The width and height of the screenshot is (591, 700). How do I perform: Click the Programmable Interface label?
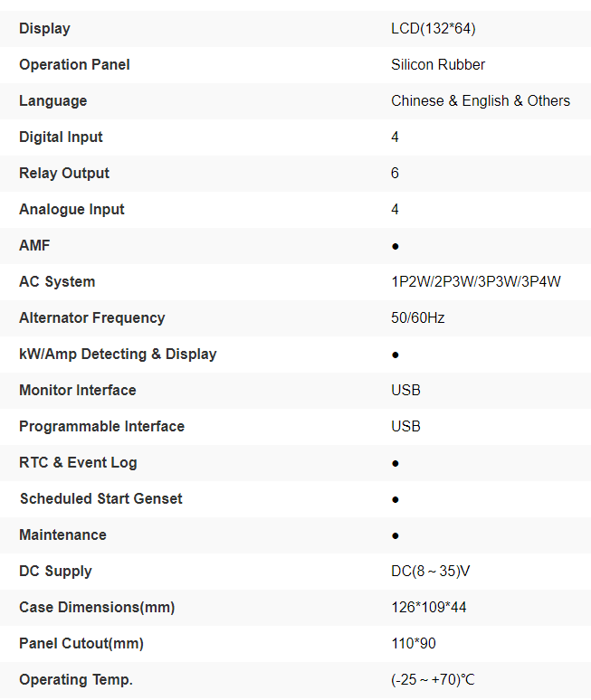[x=101, y=427]
